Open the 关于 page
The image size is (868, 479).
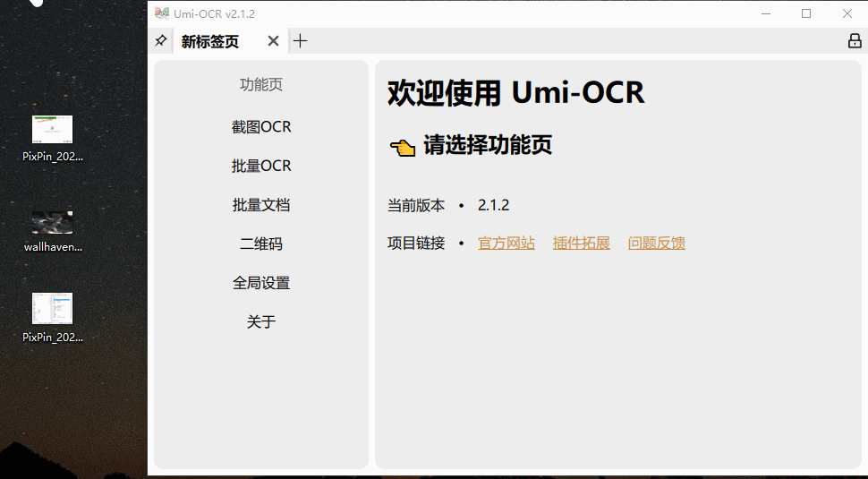(261, 321)
